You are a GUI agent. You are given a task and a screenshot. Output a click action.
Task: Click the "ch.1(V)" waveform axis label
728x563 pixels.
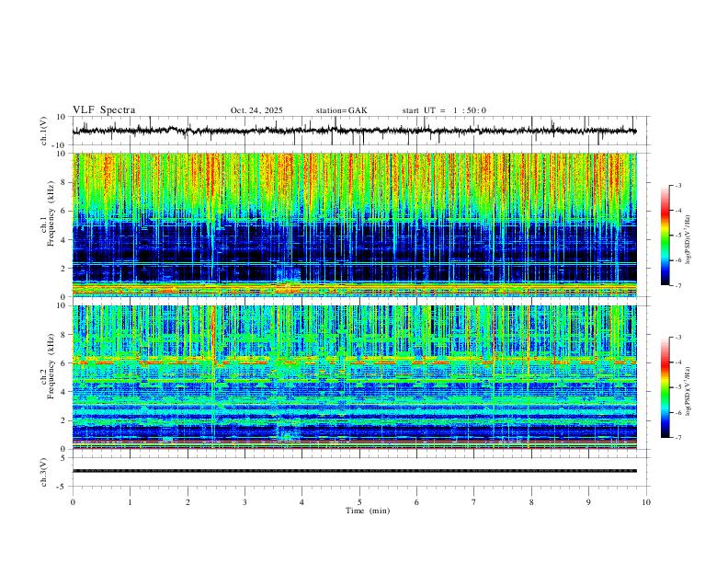click(44, 131)
